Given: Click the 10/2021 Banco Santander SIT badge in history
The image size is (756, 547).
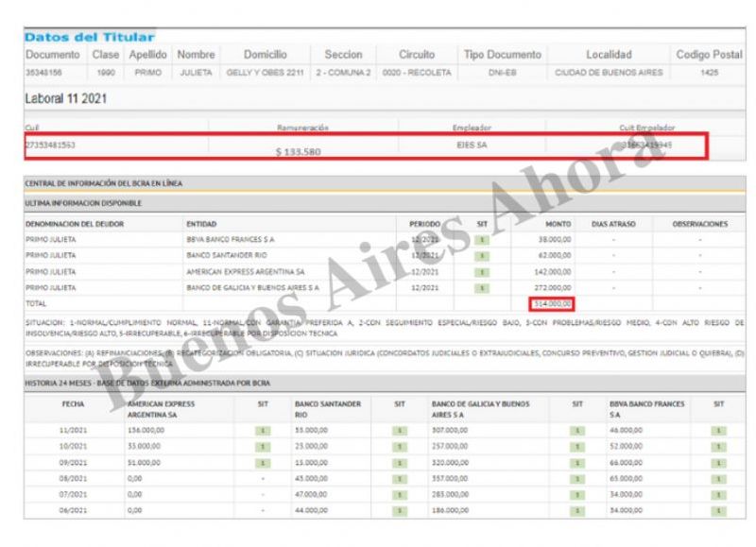Looking at the screenshot, I should [400, 446].
